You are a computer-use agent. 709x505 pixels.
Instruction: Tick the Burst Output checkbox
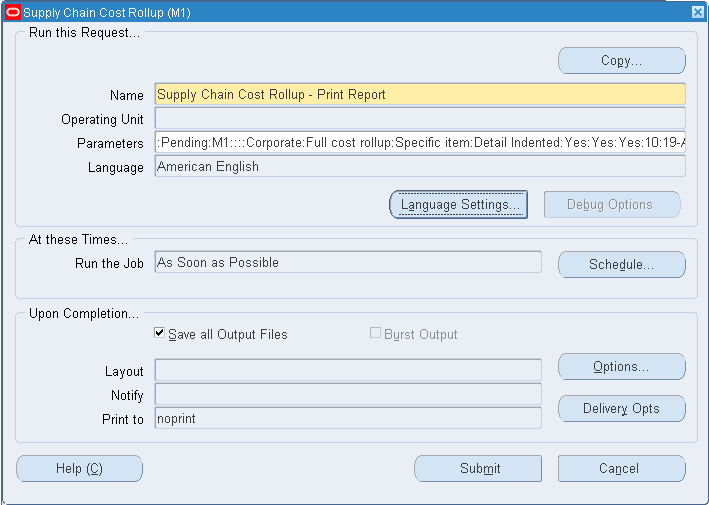[x=375, y=333]
